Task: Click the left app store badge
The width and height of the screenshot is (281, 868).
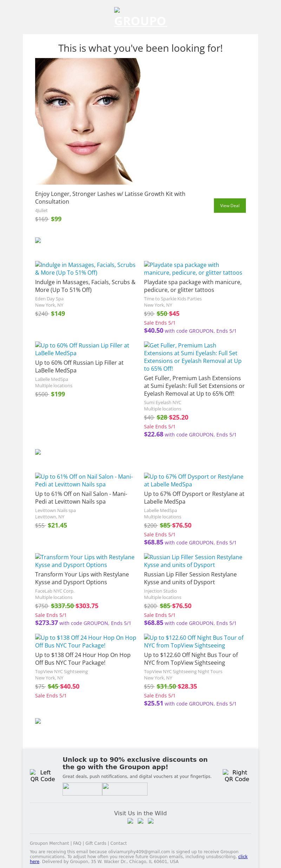Action: tap(82, 789)
